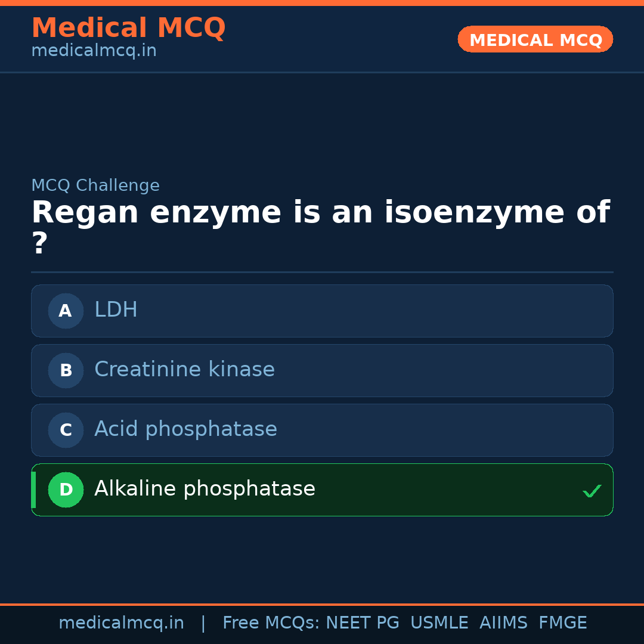Screen dimensions: 644x644
Task: Open the medicalmcq.in link in the footer
Action: click(121, 623)
